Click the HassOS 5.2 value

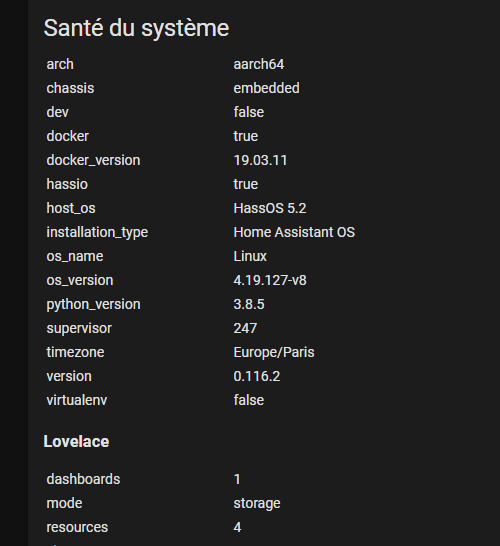point(270,208)
